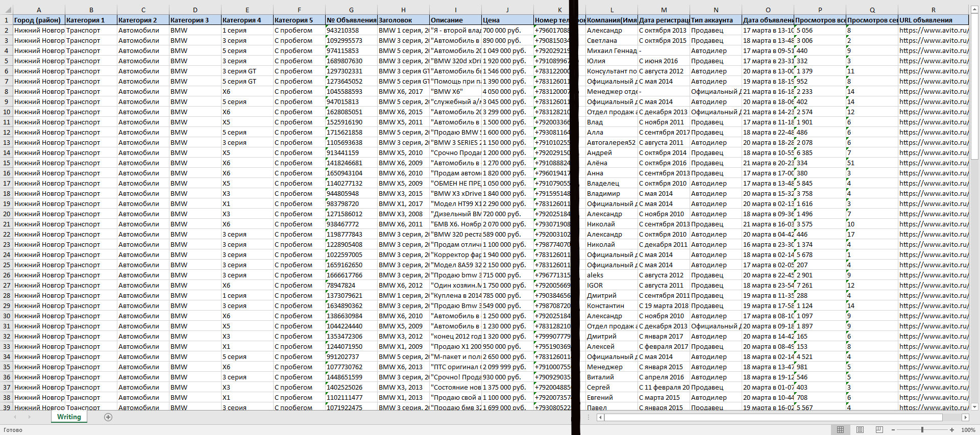Click registration date 'С июня 2016'
Image resolution: width=980 pixels, height=435 pixels.
664,61
